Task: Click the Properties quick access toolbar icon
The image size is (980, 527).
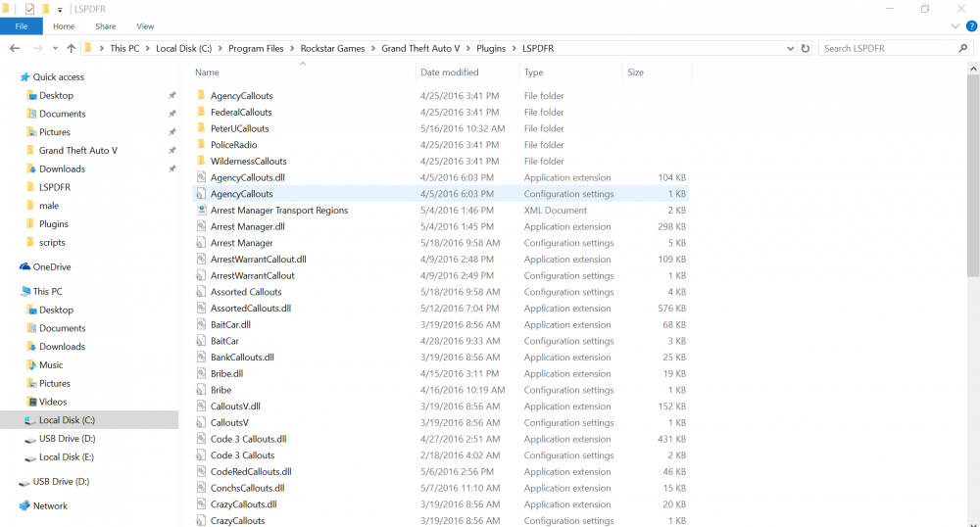Action: coord(29,9)
